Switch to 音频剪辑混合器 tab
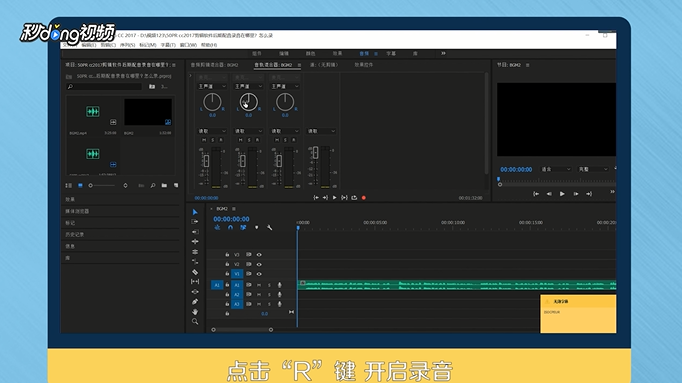The image size is (682, 383). tap(214, 65)
